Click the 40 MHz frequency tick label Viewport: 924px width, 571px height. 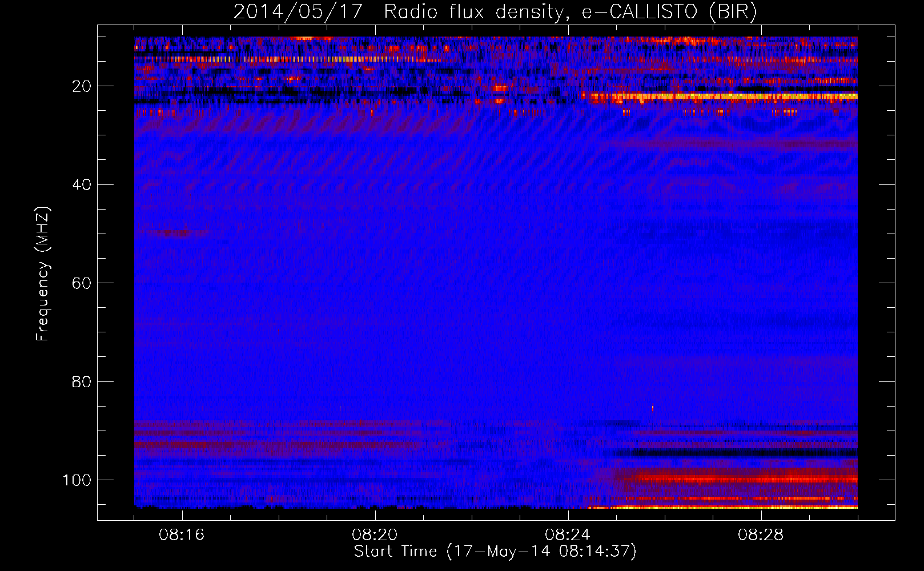point(82,185)
